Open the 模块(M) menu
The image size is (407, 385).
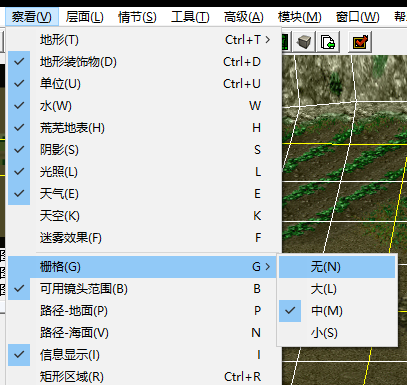click(299, 17)
